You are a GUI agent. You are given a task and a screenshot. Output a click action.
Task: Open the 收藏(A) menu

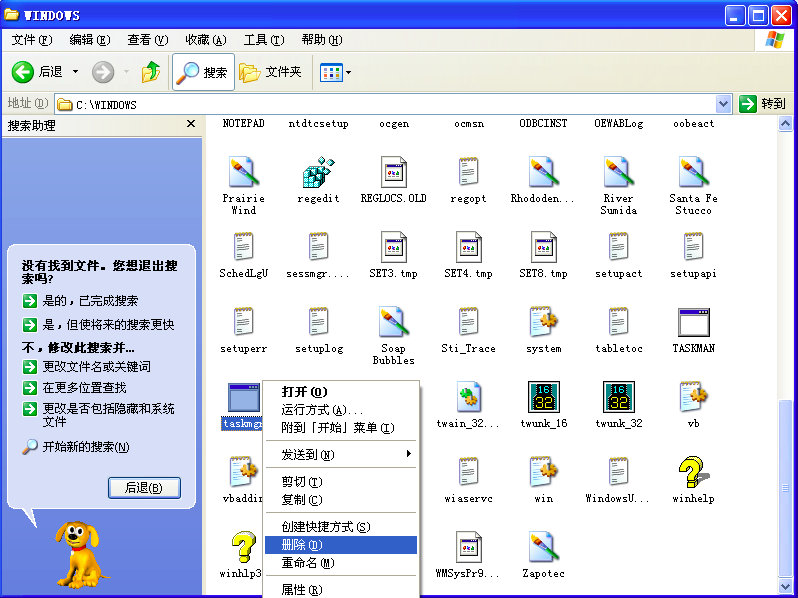(206, 40)
